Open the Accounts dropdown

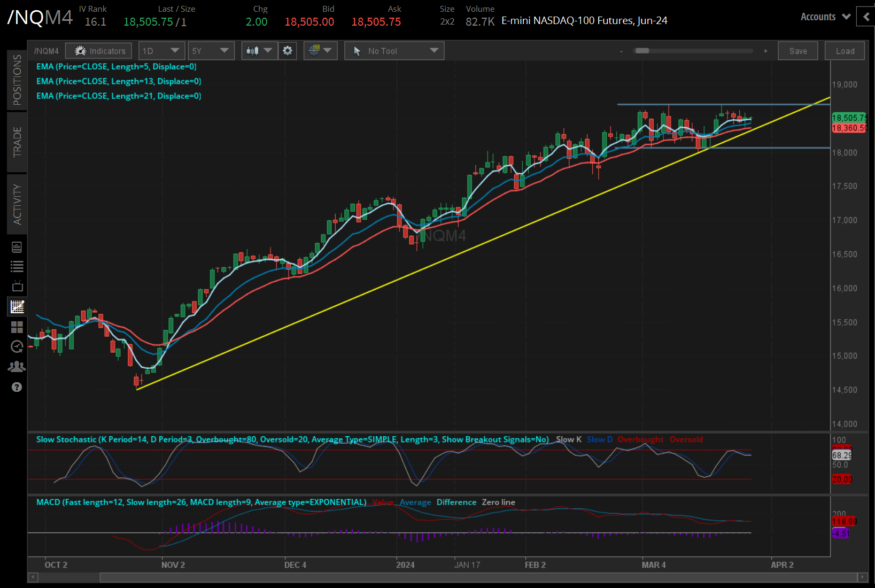pos(824,17)
